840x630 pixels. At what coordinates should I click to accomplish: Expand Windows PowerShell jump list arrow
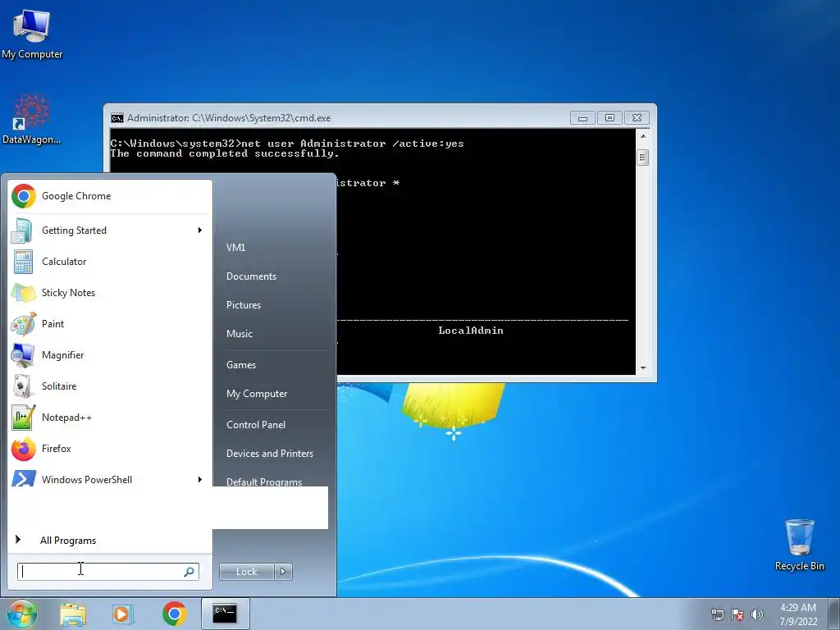tap(200, 479)
